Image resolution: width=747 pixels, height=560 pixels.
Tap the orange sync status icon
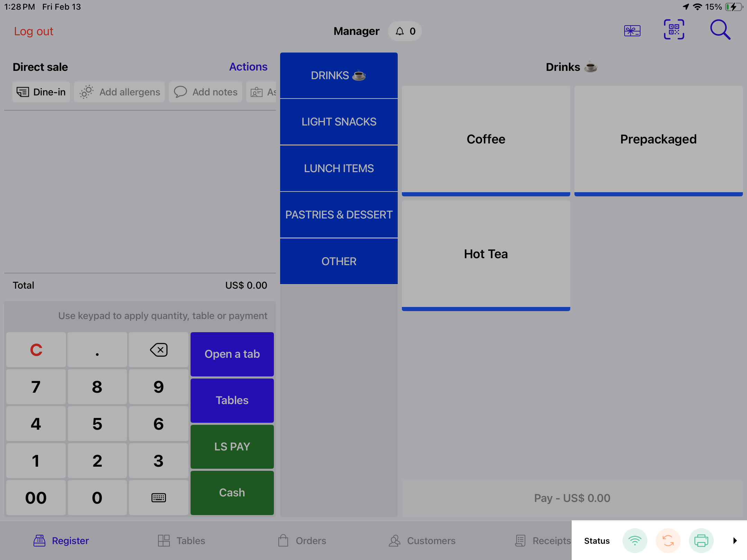[668, 541]
